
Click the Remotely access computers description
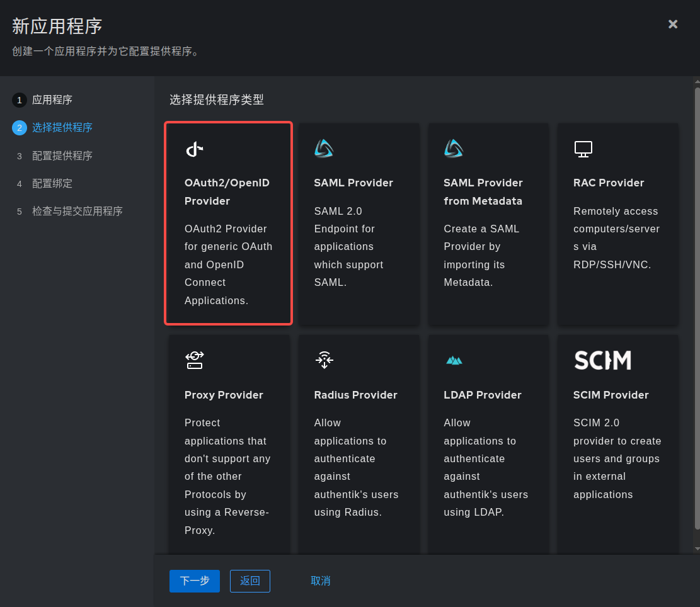pos(617,238)
